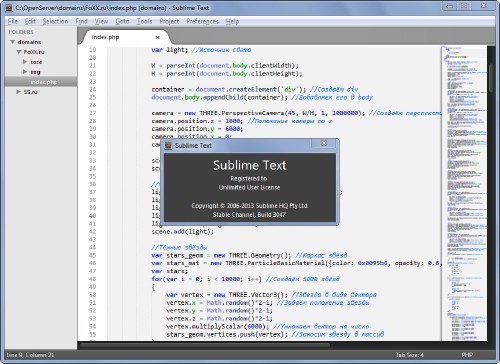Open the Goto menu

pyautogui.click(x=122, y=21)
